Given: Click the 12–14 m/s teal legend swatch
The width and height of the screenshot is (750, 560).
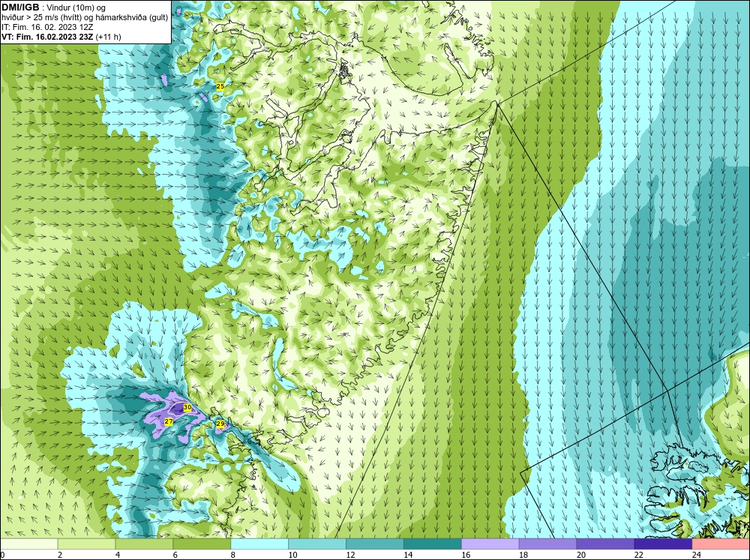Looking at the screenshot, I should (x=374, y=544).
